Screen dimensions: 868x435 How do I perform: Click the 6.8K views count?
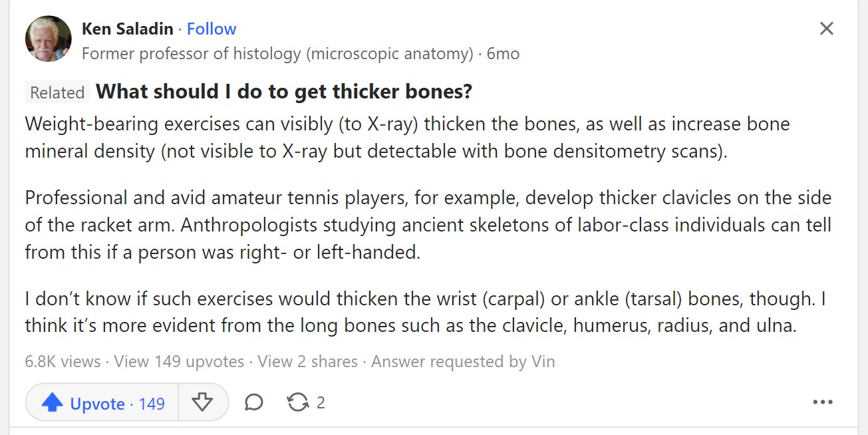pos(63,362)
